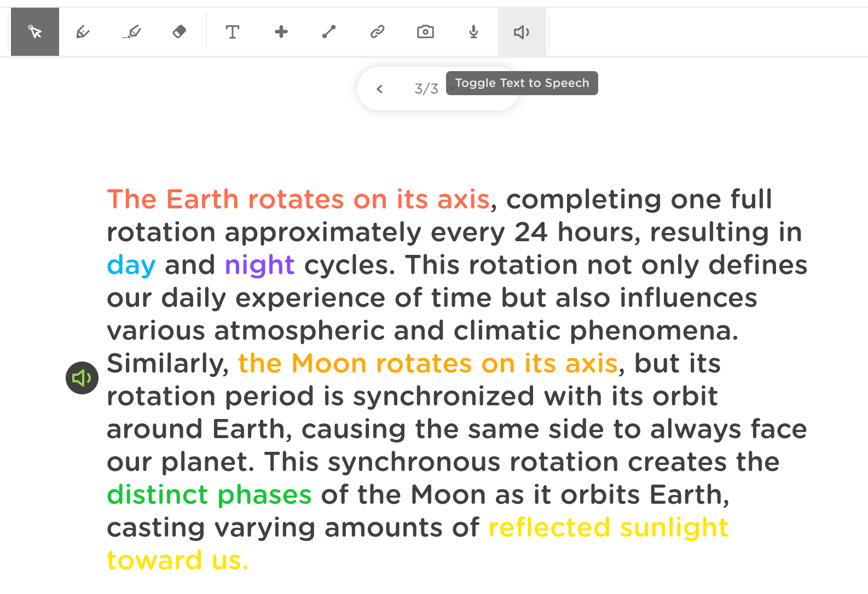868x594 pixels.
Task: Click the blue word "day"
Action: (x=131, y=265)
